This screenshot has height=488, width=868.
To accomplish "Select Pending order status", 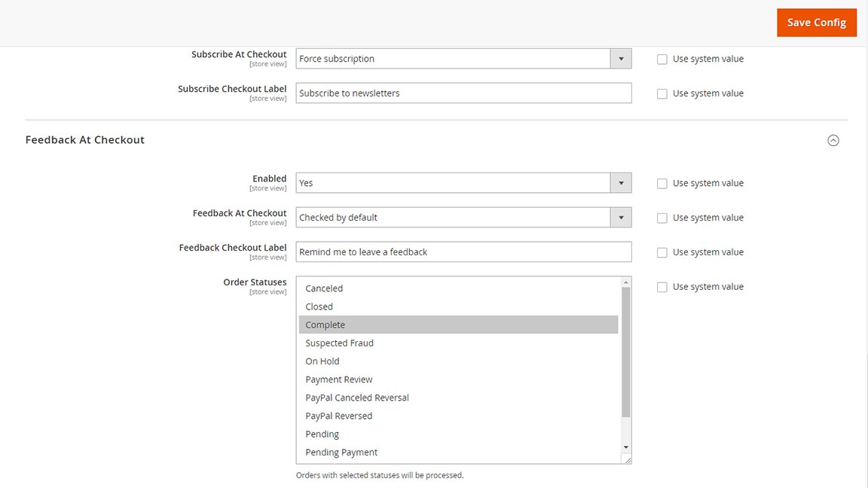I will pos(458,435).
